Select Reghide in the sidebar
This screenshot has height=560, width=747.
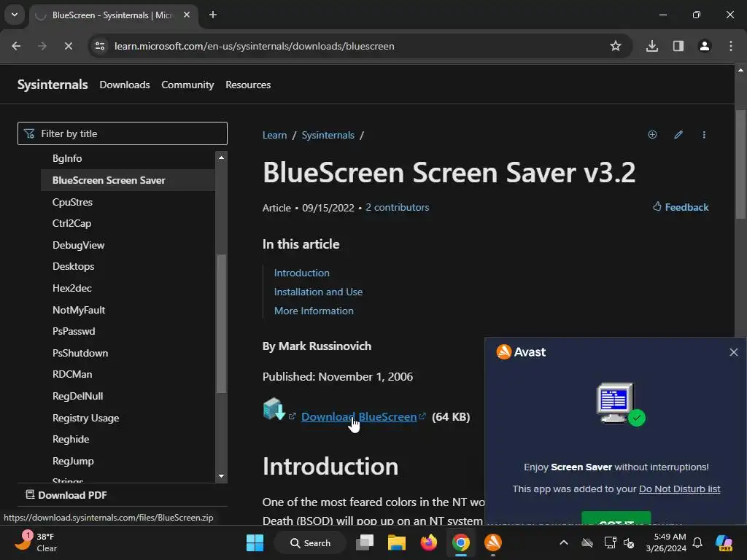click(x=71, y=440)
